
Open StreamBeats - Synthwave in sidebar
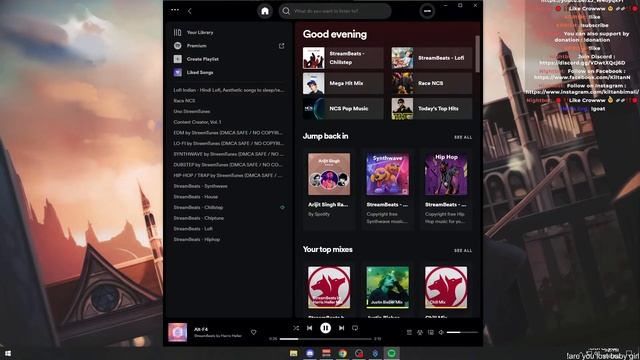click(200, 186)
